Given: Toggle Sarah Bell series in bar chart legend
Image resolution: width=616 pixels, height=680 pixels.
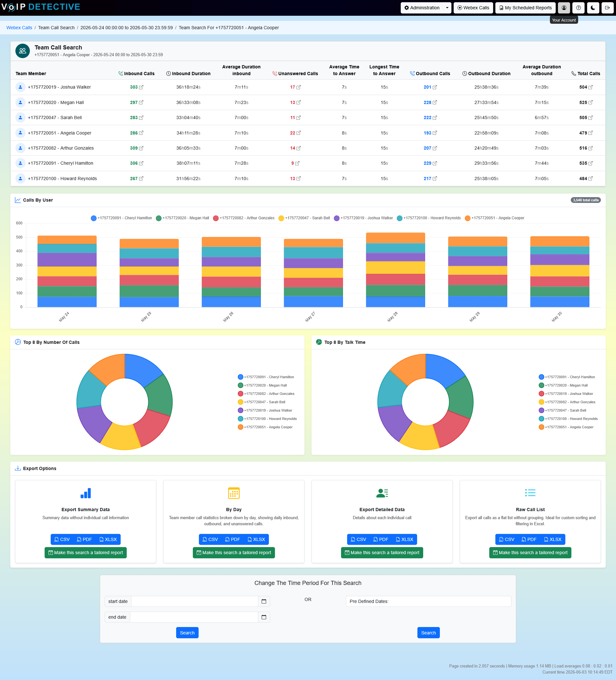Looking at the screenshot, I should click(304, 218).
